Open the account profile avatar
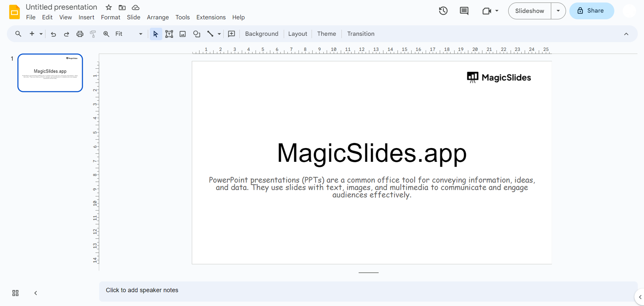The image size is (644, 306). coord(629,11)
